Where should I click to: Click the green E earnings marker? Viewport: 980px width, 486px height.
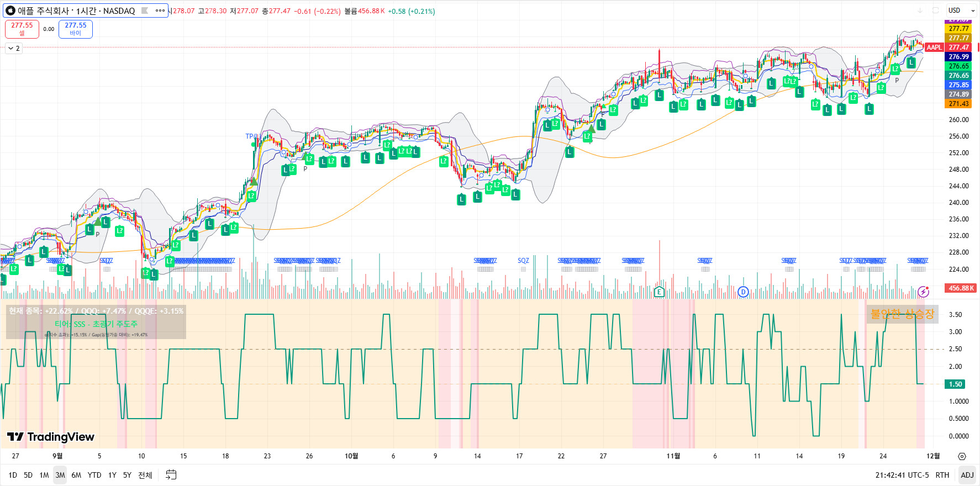[x=658, y=292]
